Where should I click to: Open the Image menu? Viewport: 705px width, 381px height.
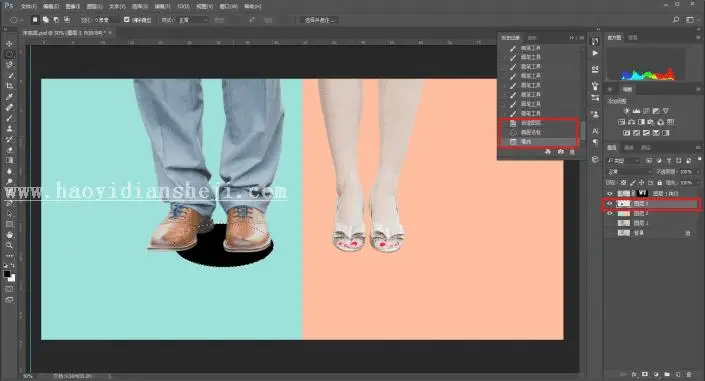[x=73, y=6]
